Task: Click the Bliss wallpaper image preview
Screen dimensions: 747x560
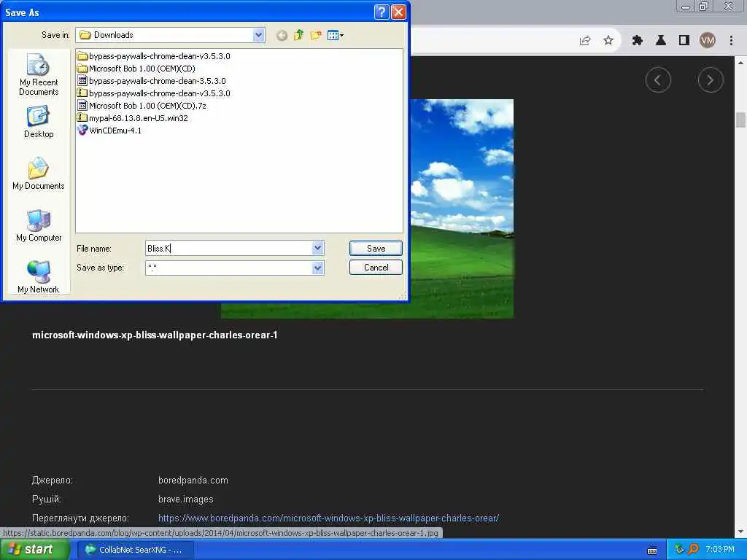Action: tap(462, 209)
